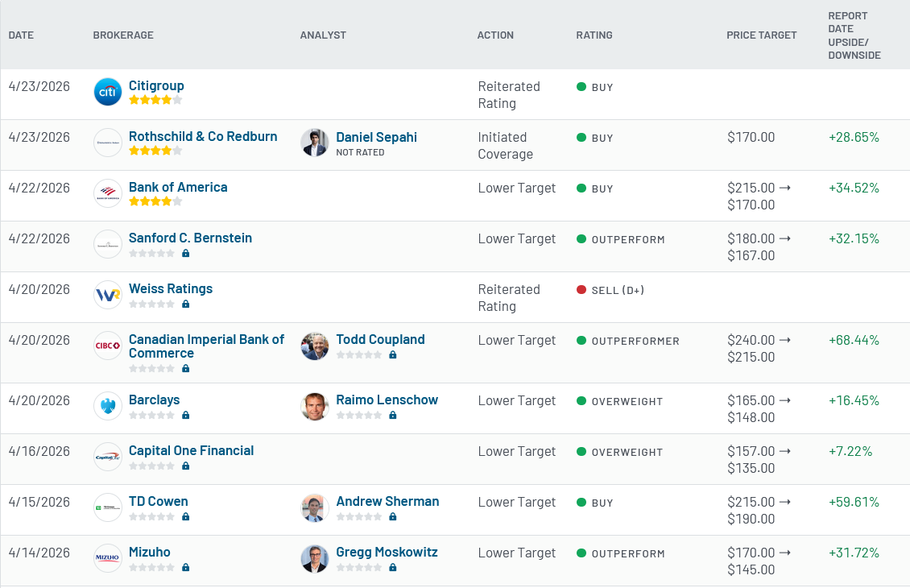
Task: Click the +59.61% upside value
Action: coord(854,502)
